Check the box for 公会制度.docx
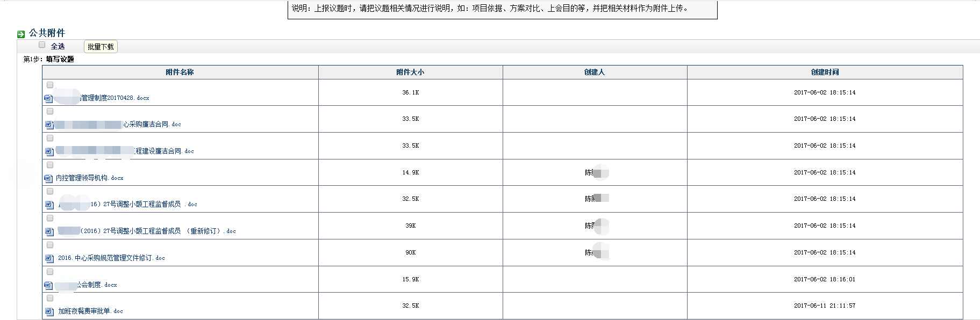The height and width of the screenshot is (320, 980). point(50,272)
